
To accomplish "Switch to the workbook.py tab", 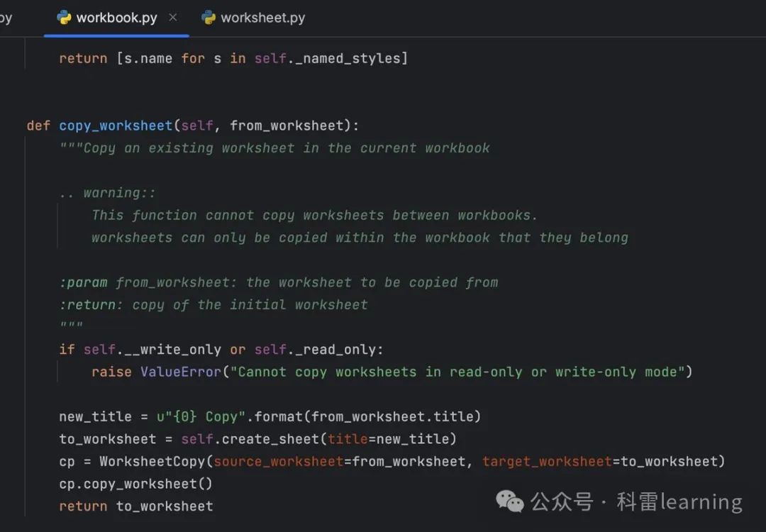I will [x=116, y=18].
